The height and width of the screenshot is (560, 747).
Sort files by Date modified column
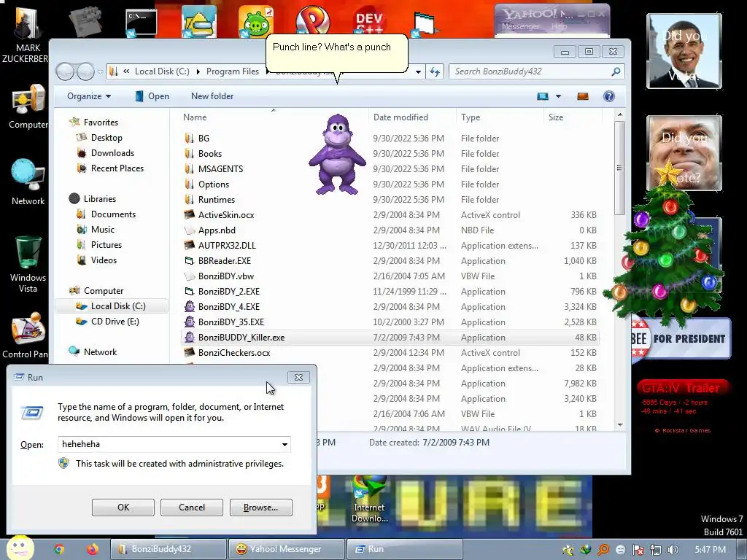click(x=412, y=117)
